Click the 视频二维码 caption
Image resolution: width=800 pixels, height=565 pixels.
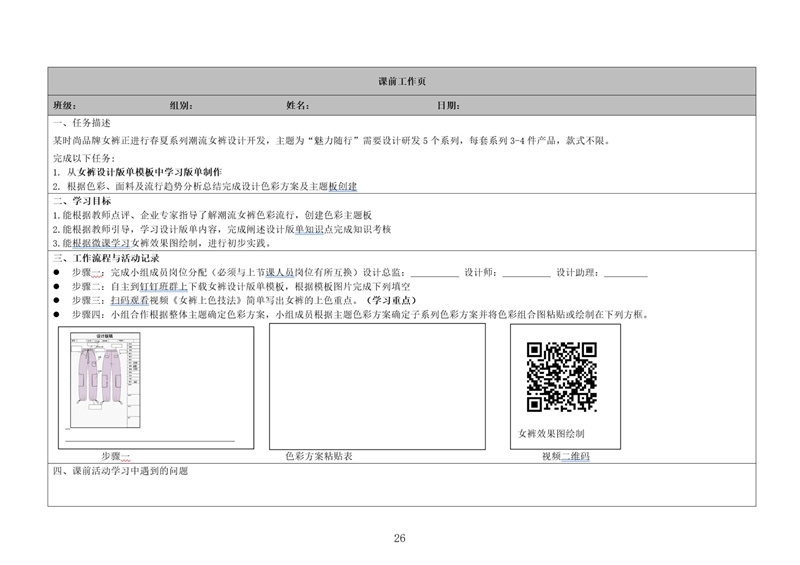point(565,456)
